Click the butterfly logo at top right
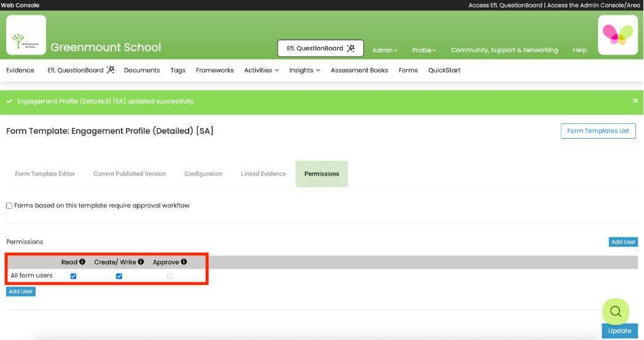Viewport: 644px width, 340px height. (x=618, y=35)
